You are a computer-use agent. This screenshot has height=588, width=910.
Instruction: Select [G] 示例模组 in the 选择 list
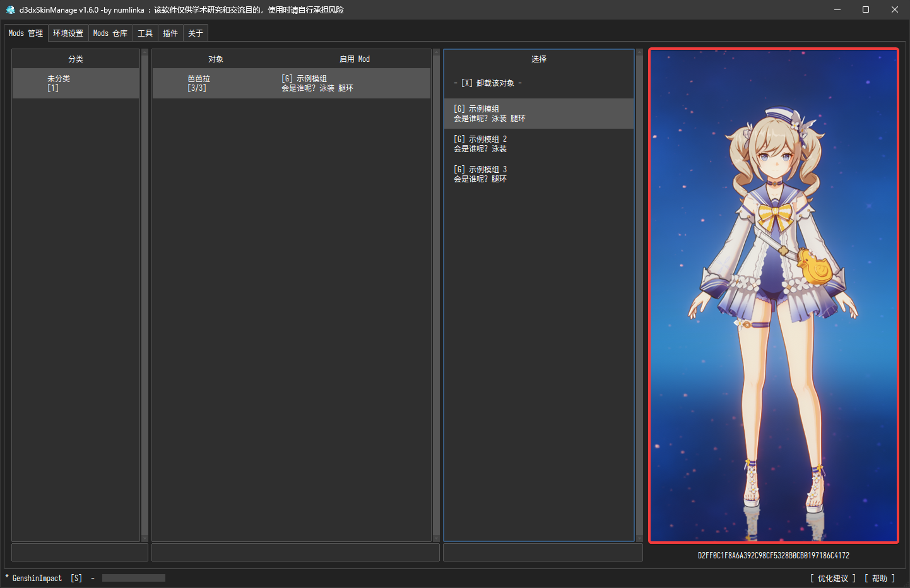coord(538,114)
